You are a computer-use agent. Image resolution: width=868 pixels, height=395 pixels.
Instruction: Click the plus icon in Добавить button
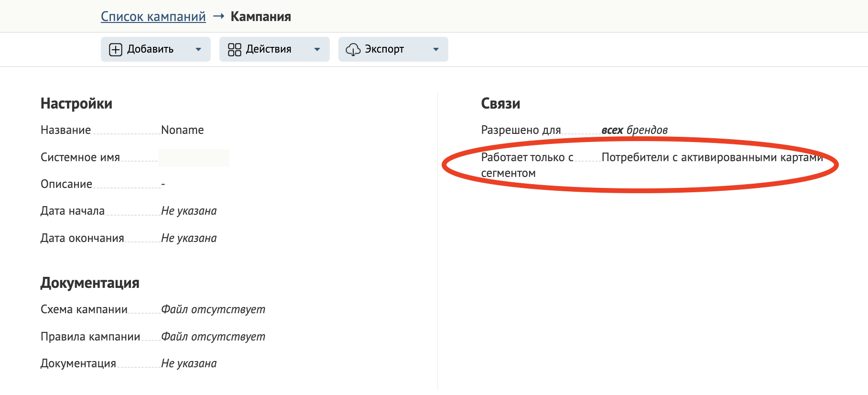click(x=116, y=49)
